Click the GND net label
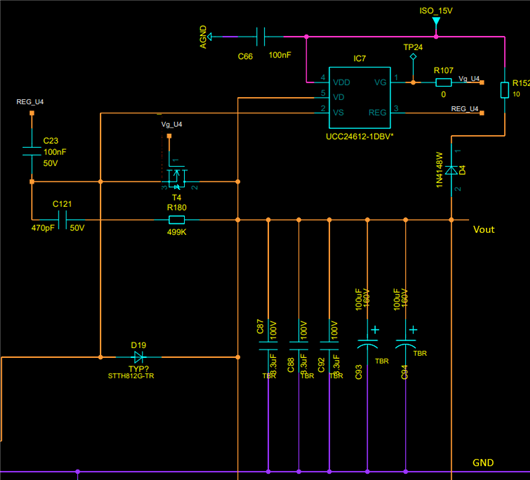This screenshot has width=530, height=480. coord(483,462)
